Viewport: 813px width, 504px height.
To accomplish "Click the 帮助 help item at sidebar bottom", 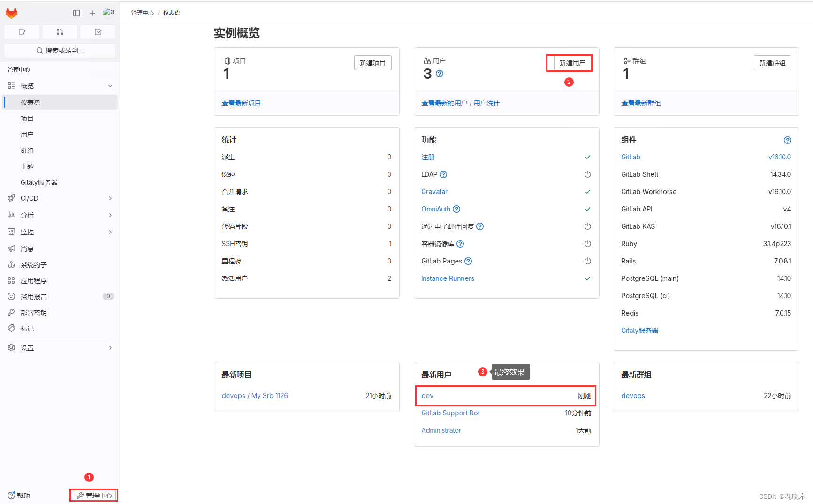I will coord(19,496).
